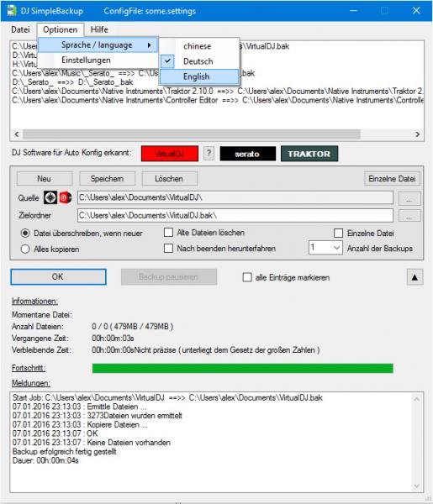Click the left arrow of the horizontal scrollbar
Image resolution: width=433 pixels, height=504 pixels.
pos(17,134)
